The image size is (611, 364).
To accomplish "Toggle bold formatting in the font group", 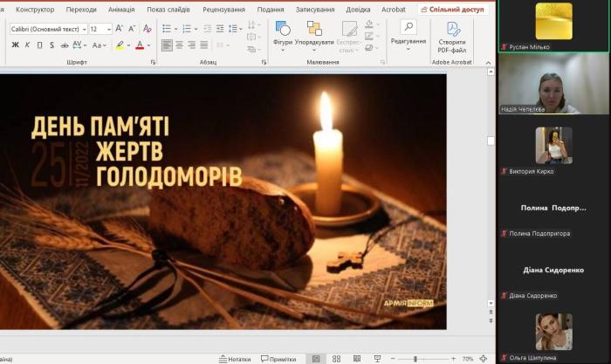I will coord(15,45).
